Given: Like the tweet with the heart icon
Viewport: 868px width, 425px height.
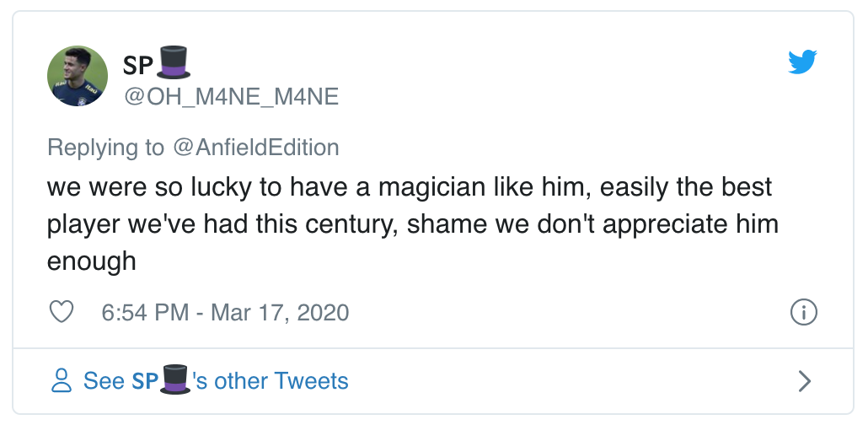Looking at the screenshot, I should (x=62, y=313).
